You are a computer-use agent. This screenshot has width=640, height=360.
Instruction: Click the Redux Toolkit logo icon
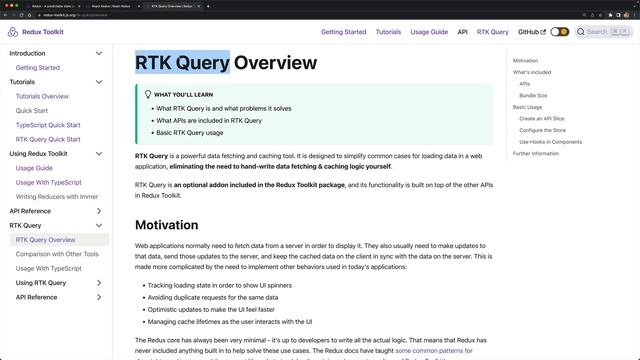[13, 32]
